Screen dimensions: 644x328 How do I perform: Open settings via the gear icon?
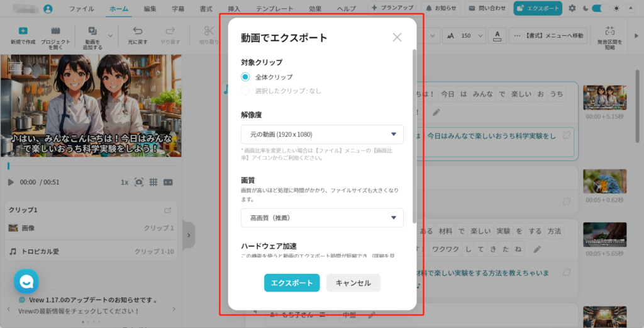click(x=572, y=8)
